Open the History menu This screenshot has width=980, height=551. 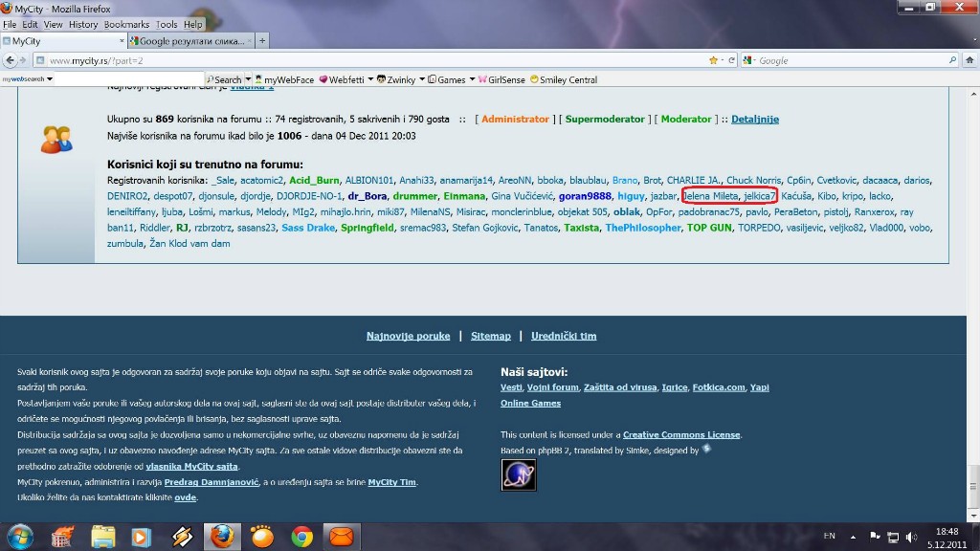click(83, 24)
